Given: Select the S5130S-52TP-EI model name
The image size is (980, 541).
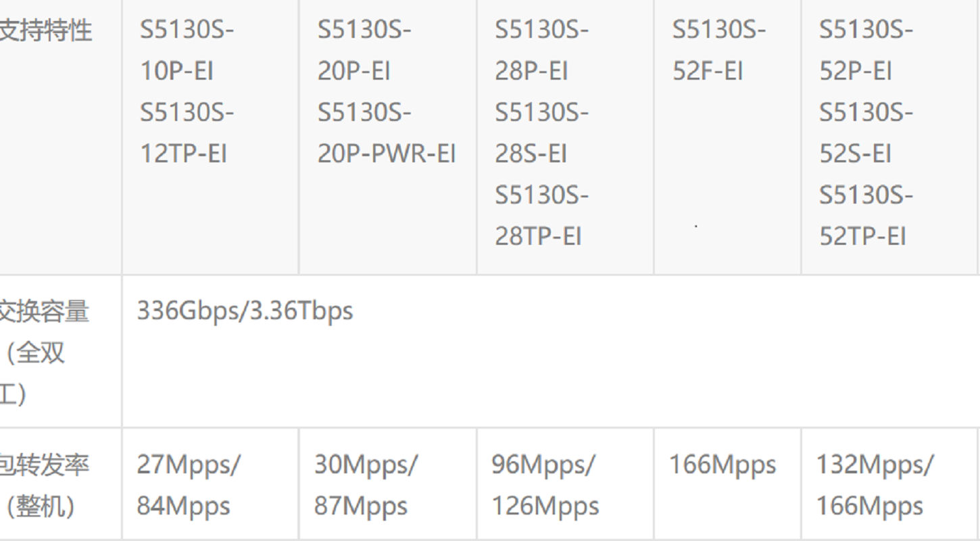Looking at the screenshot, I should pos(866,216).
